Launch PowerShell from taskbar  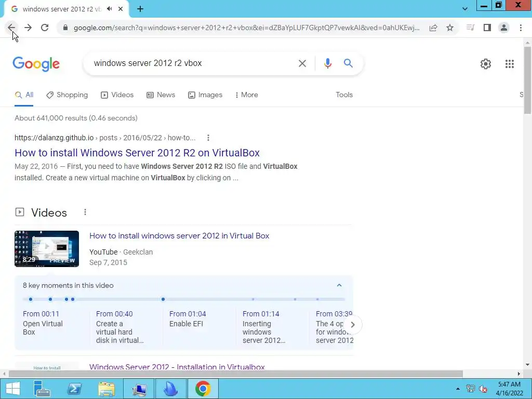point(74,389)
